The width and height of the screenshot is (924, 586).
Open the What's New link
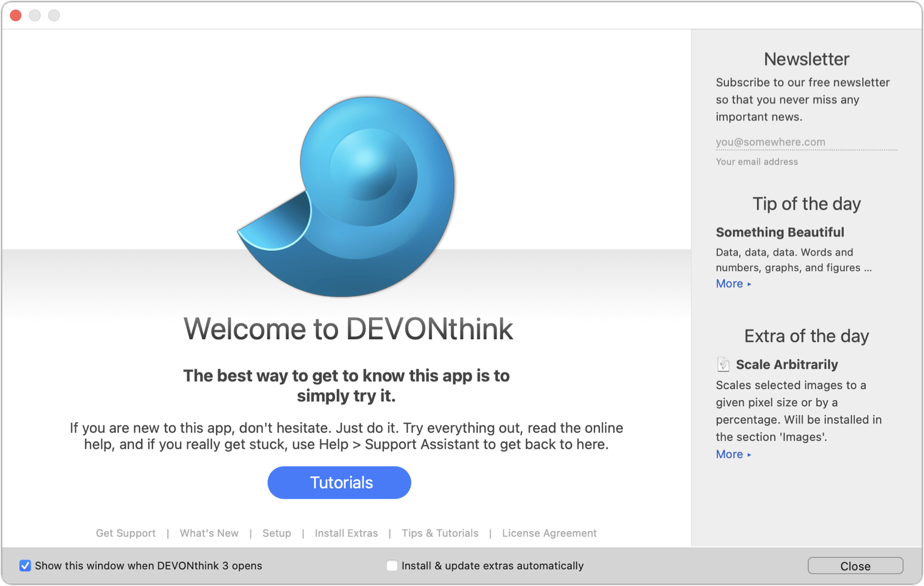tap(209, 533)
